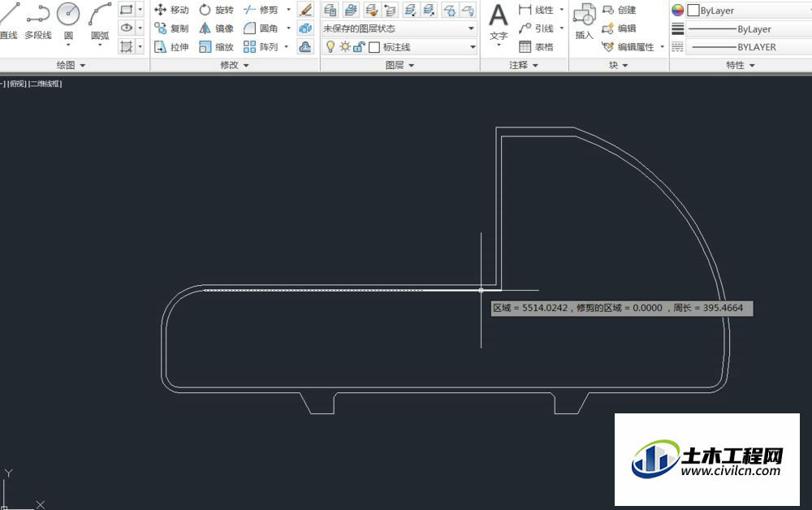Select the Polyline (多段线) tool
The height and width of the screenshot is (510, 812).
point(38,21)
